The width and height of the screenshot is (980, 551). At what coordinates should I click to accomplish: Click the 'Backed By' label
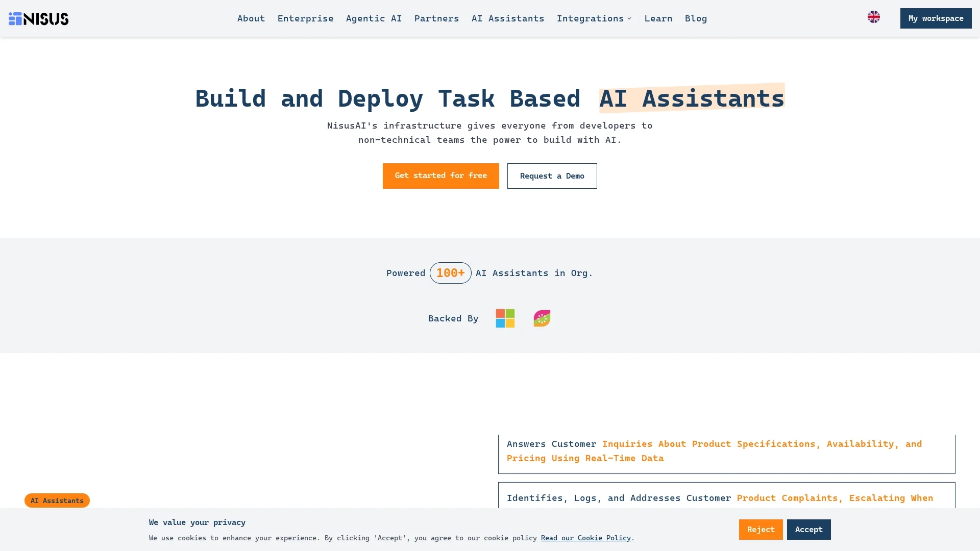click(453, 318)
